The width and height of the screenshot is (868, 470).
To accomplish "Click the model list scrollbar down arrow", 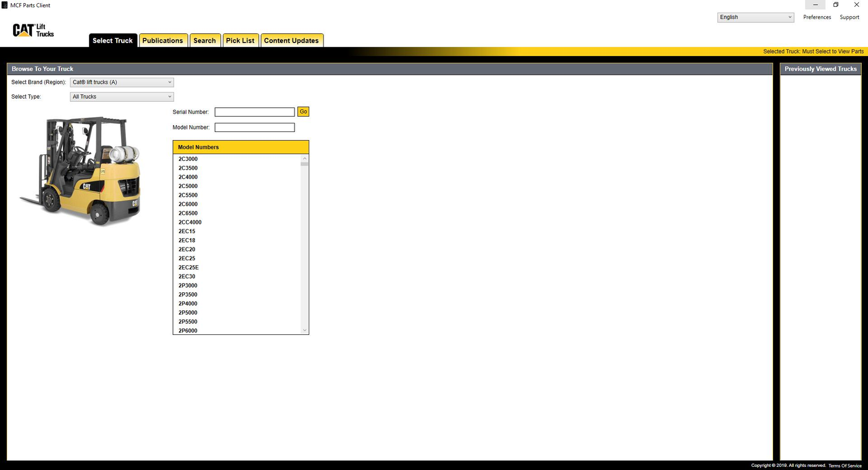I will tap(304, 329).
